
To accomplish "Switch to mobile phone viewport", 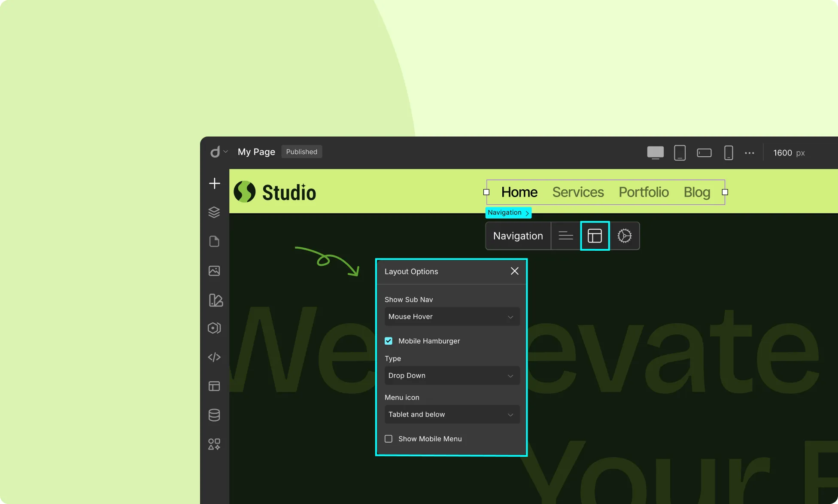I will coord(729,153).
